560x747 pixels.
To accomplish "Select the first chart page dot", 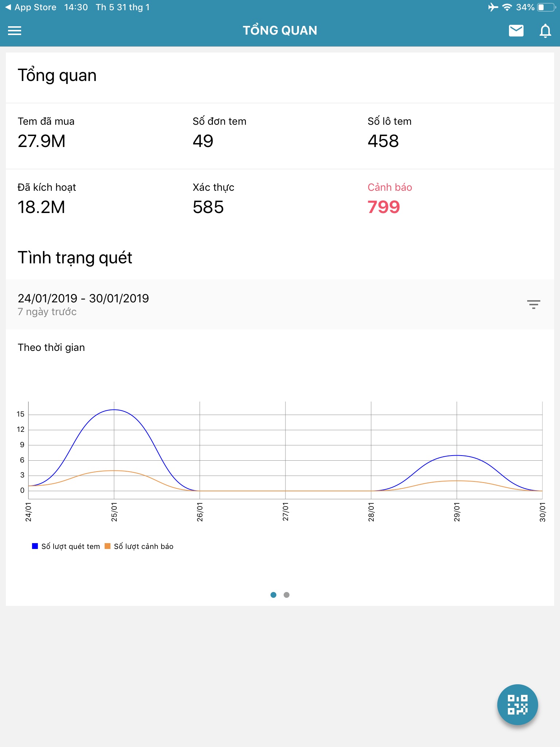I will [273, 595].
